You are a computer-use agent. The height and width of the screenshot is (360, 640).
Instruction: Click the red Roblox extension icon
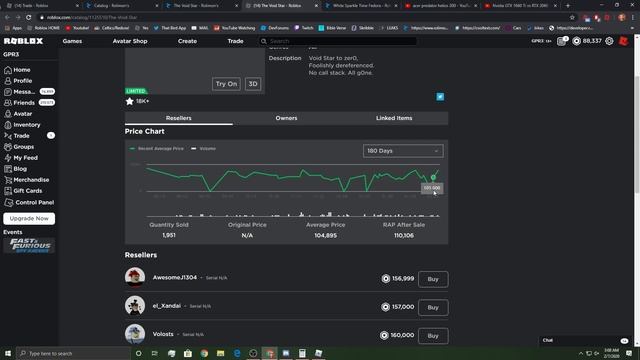point(623,41)
